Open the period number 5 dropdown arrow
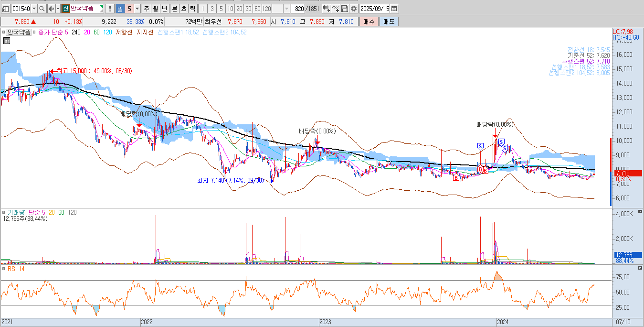The image size is (644, 327). (x=137, y=9)
